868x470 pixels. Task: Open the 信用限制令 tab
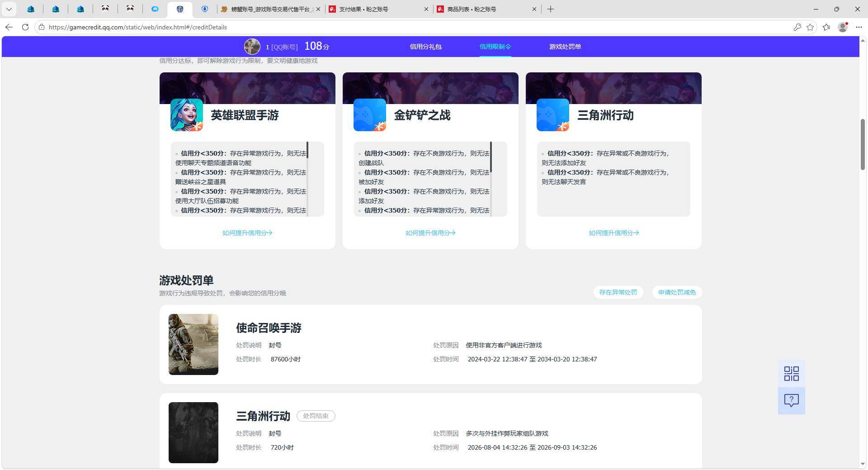click(x=495, y=47)
